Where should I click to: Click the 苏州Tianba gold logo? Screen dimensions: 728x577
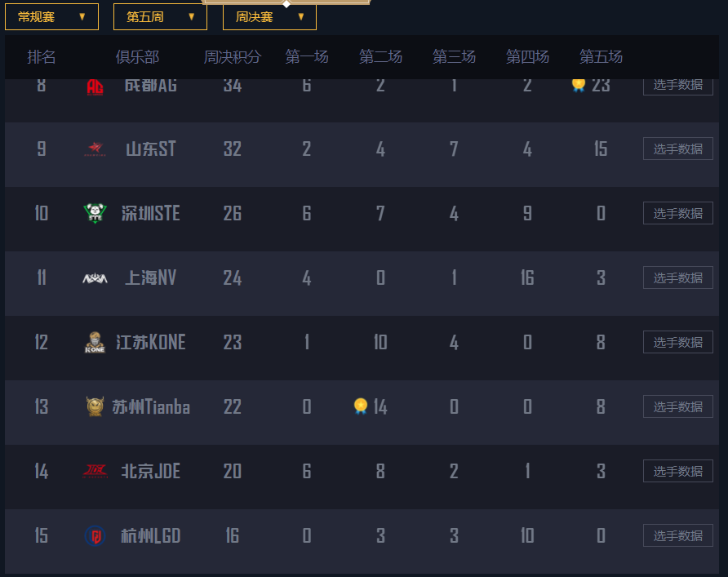(95, 406)
